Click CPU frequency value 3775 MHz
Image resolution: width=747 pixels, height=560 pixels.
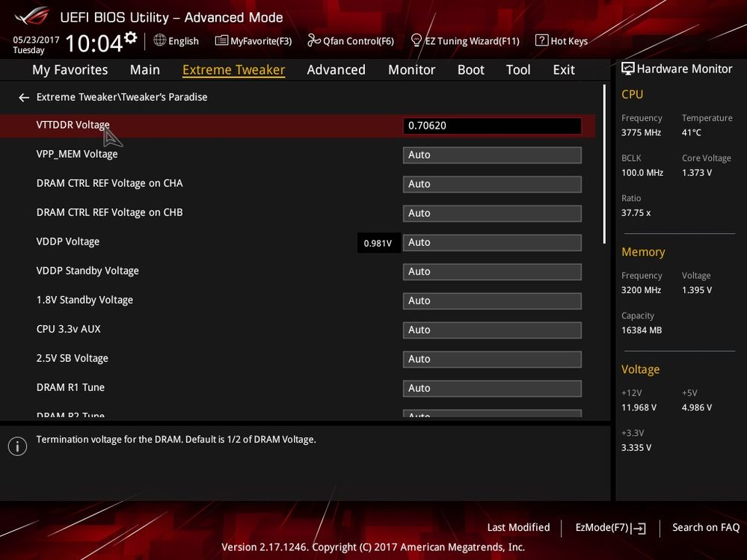(x=642, y=132)
